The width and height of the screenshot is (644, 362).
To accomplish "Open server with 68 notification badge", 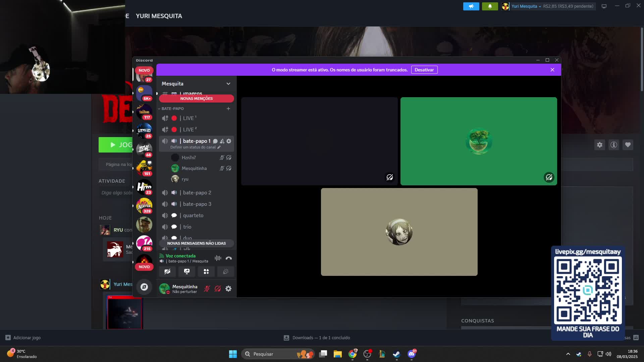I will coord(144,149).
